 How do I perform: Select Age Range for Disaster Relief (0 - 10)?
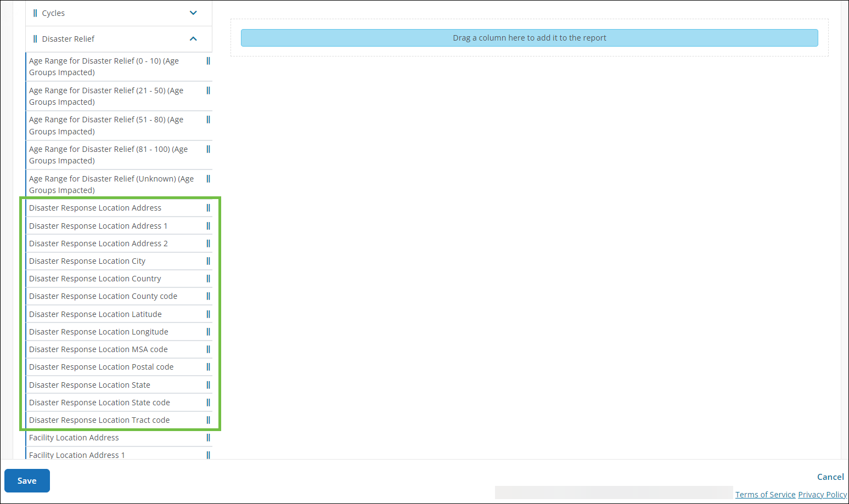point(119,66)
